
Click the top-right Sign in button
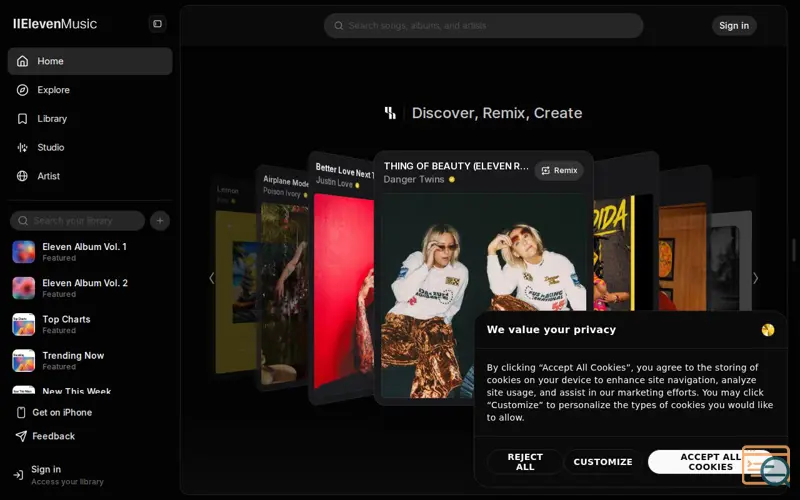point(734,26)
